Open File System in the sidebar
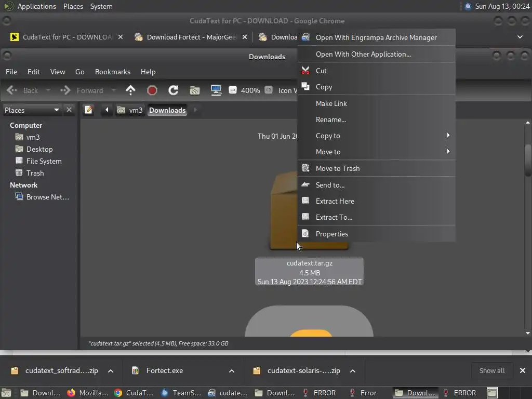This screenshot has height=399, width=532. 44,161
